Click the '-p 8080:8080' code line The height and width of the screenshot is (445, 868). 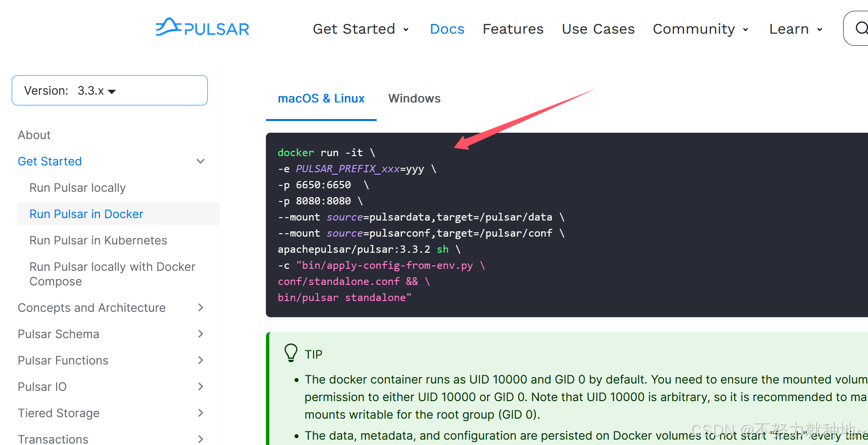point(321,201)
